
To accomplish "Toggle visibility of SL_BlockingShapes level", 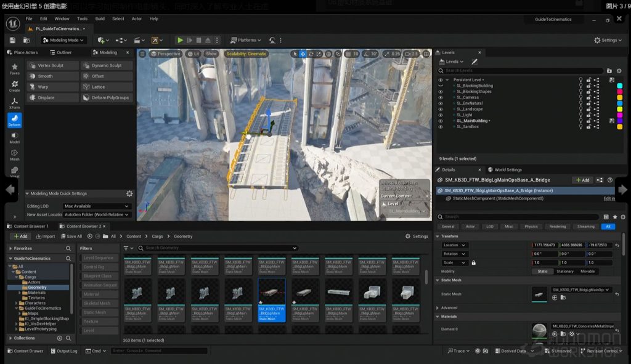I will tap(440, 92).
